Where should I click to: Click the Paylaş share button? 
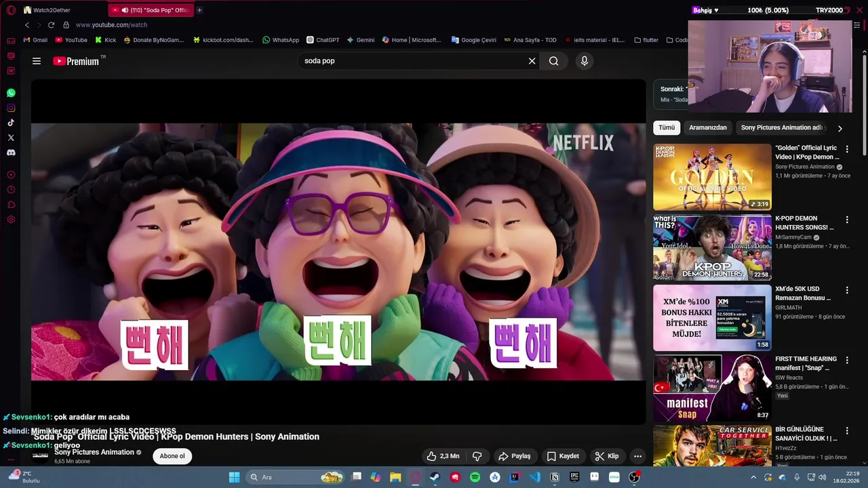514,456
